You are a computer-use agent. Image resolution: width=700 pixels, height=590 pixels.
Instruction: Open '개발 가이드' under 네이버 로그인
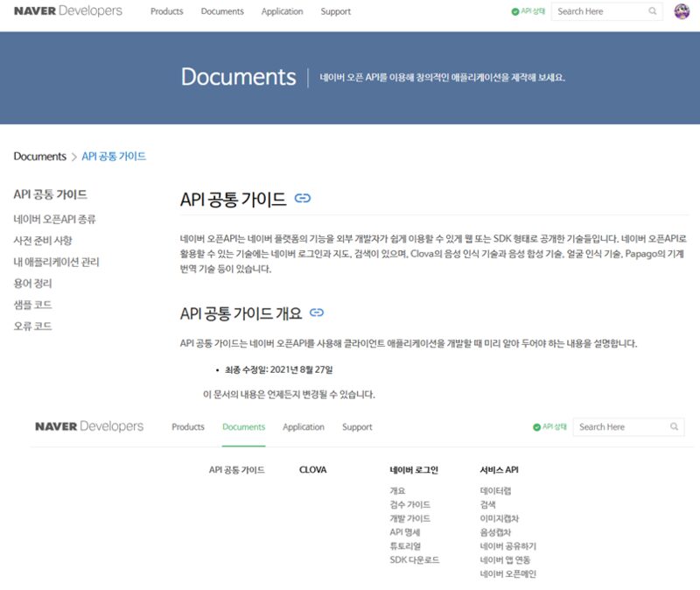pos(409,518)
